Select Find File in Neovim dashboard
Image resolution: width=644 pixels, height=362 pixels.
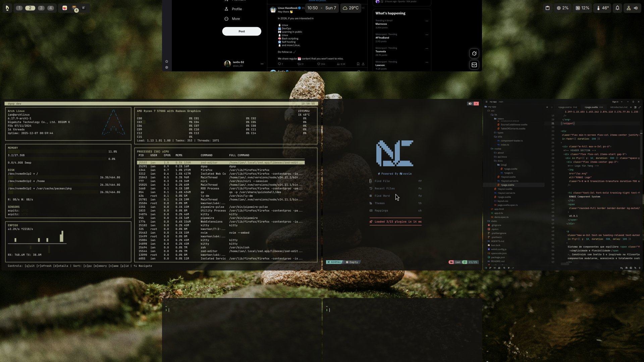(382, 181)
